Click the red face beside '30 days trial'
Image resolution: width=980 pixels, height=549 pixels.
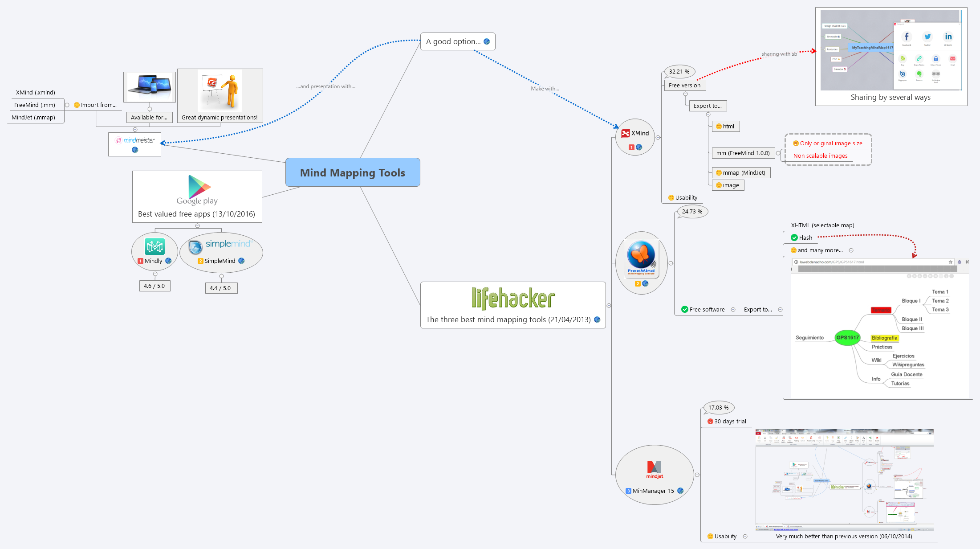pos(710,421)
